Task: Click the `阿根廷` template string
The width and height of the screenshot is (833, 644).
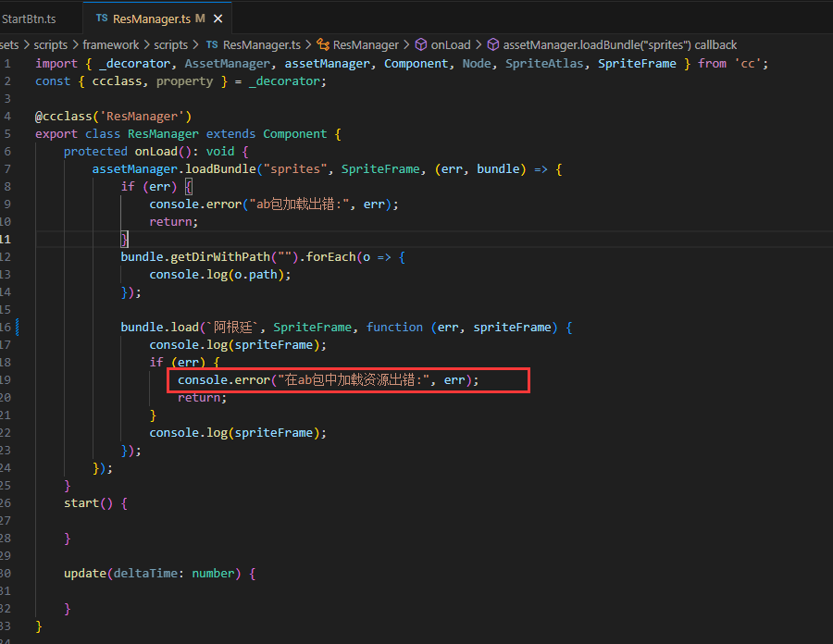Action: click(234, 327)
